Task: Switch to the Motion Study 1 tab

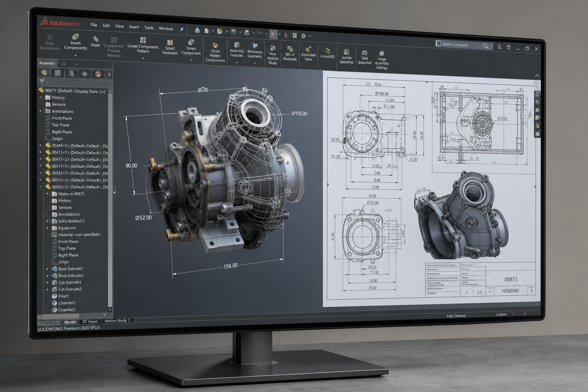Action: 117,321
